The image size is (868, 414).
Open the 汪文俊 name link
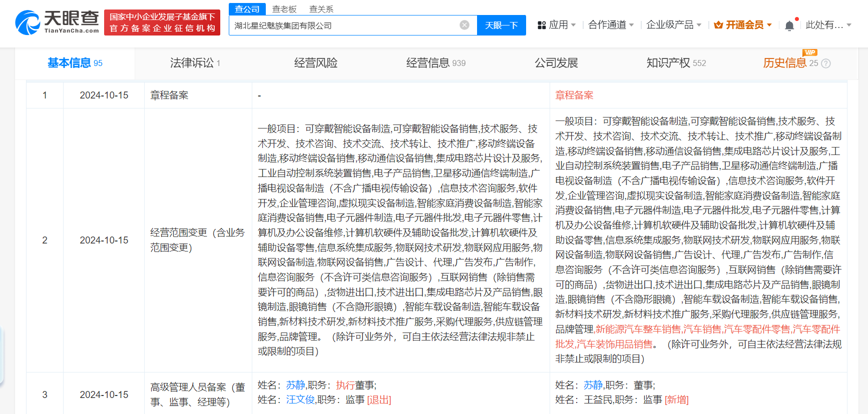pos(300,399)
